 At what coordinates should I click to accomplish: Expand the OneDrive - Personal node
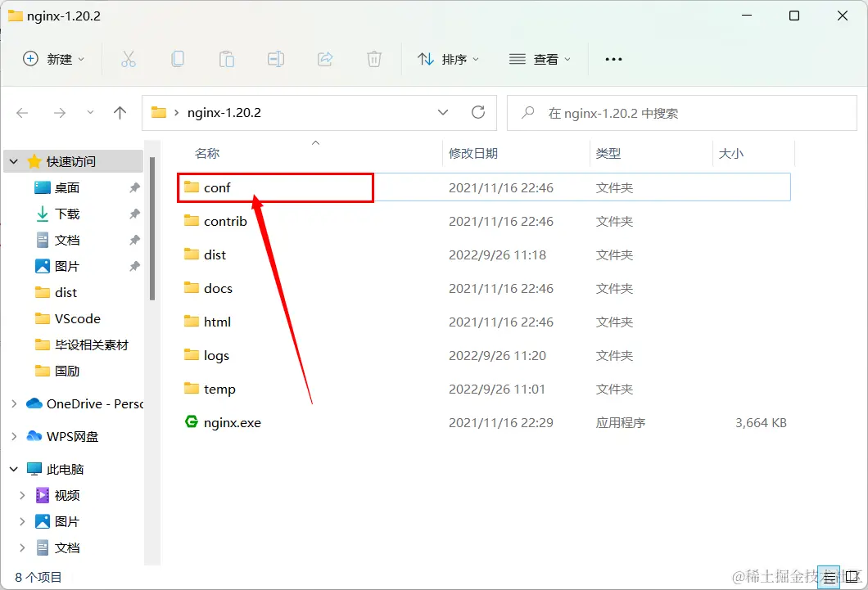click(x=14, y=404)
